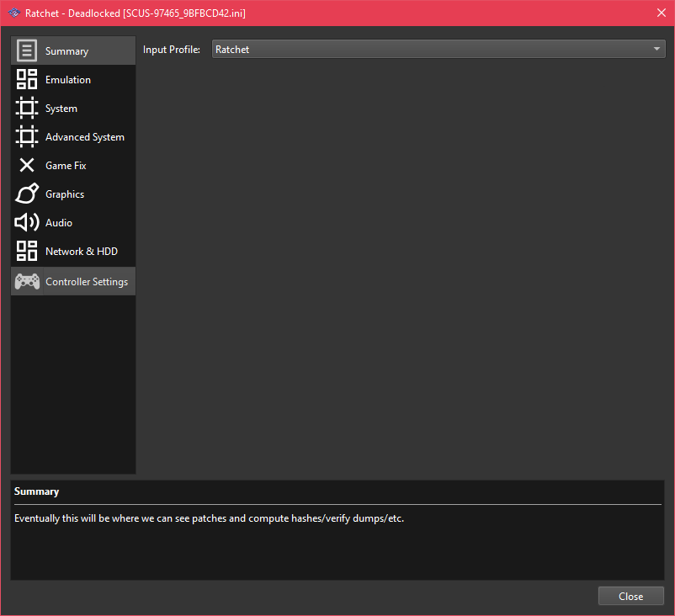The width and height of the screenshot is (675, 616).
Task: Click the Network & HDD icon
Action: coord(26,251)
